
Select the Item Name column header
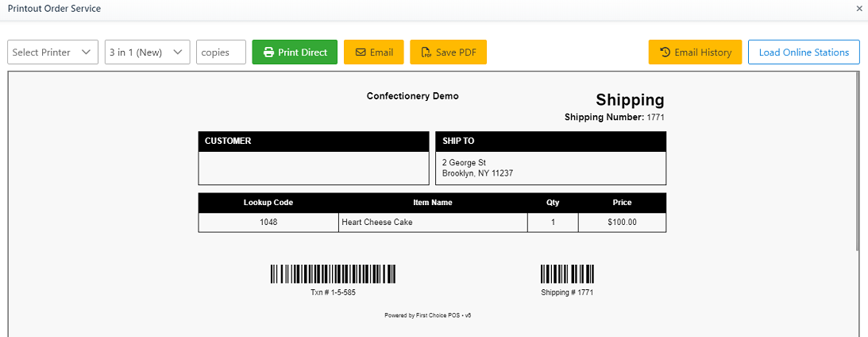tap(433, 203)
